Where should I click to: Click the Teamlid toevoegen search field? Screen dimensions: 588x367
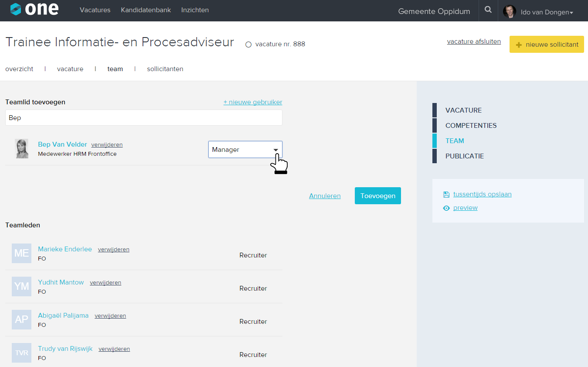[x=143, y=118]
